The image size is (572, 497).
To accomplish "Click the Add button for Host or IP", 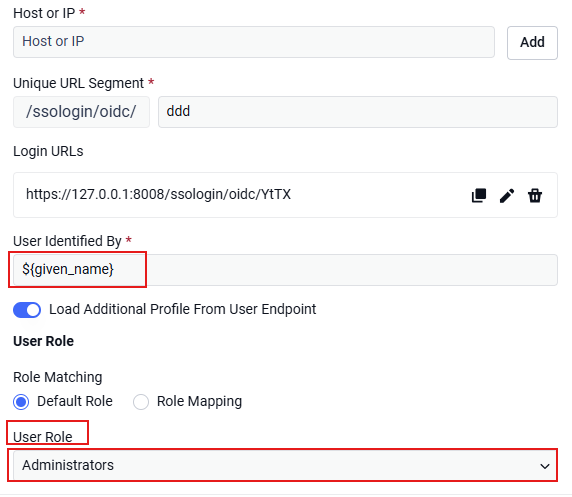I will coord(532,42).
